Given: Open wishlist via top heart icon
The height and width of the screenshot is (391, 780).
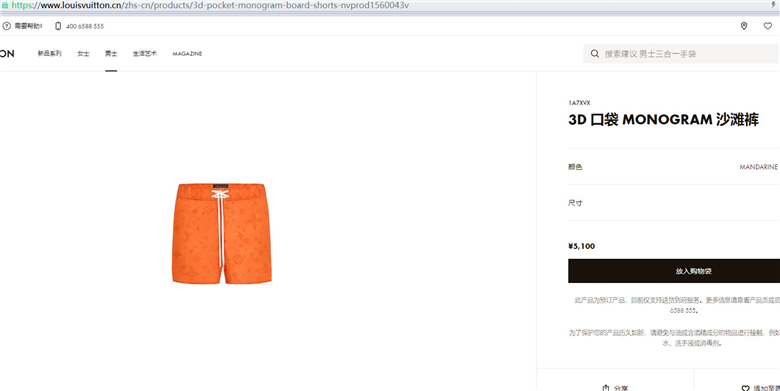Looking at the screenshot, I should 768,26.
